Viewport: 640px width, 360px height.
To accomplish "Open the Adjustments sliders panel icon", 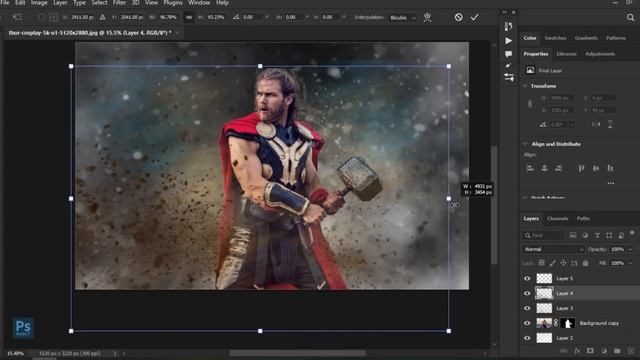I will coord(509,77).
